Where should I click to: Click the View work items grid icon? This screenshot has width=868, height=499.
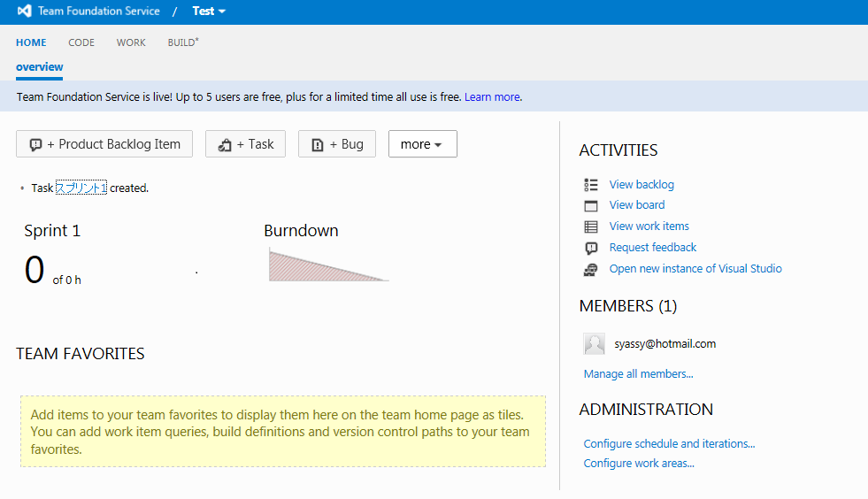click(x=591, y=226)
